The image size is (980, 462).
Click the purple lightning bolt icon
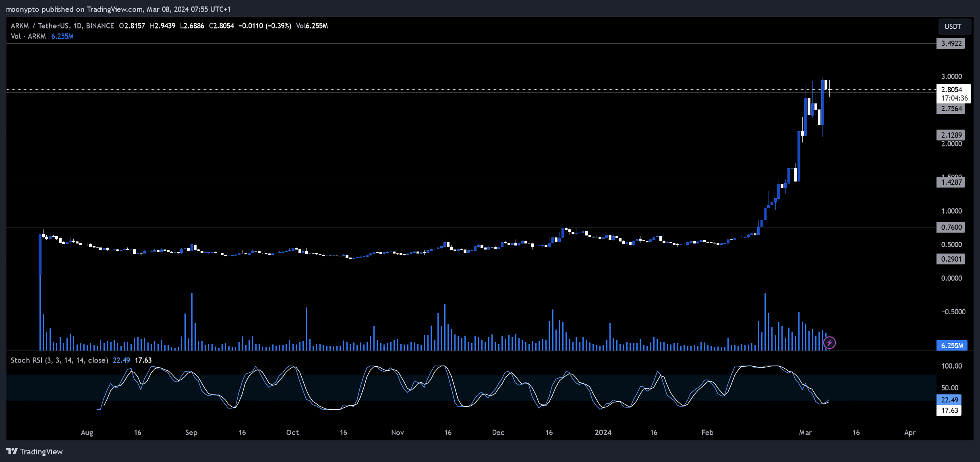(x=829, y=343)
